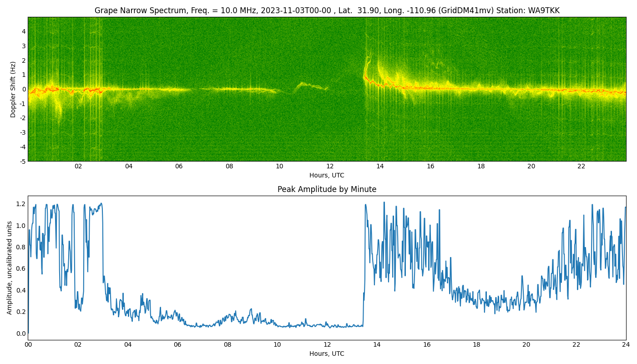This screenshot has width=637, height=364.
Task: Click the yellow Doppler spike near 13:30 UTC
Action: pos(367,61)
